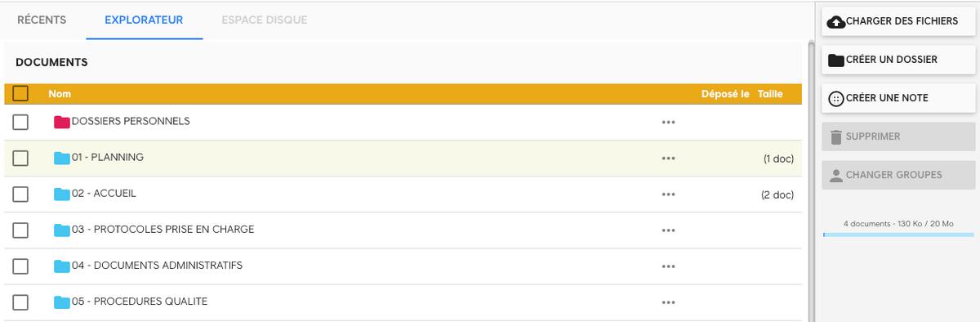This screenshot has width=980, height=322.
Task: Expand the more options for 05 - PROCEDURES QUALITE
Action: pyautogui.click(x=669, y=302)
